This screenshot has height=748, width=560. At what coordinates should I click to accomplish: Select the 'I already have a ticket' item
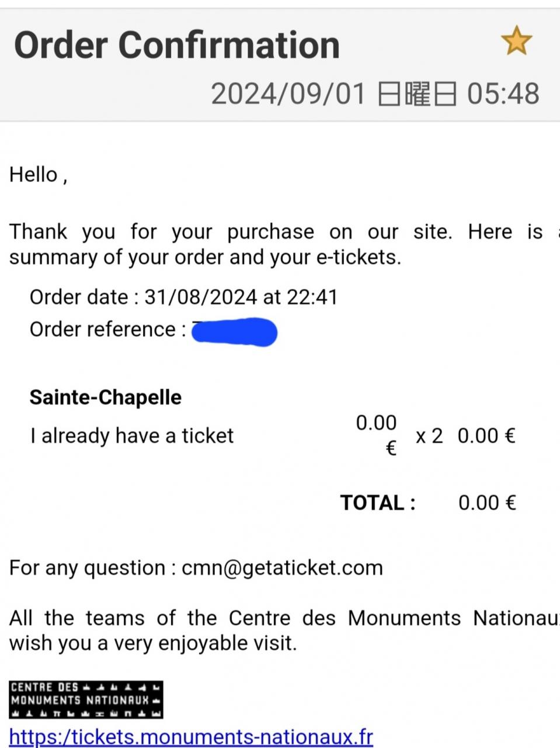click(132, 436)
